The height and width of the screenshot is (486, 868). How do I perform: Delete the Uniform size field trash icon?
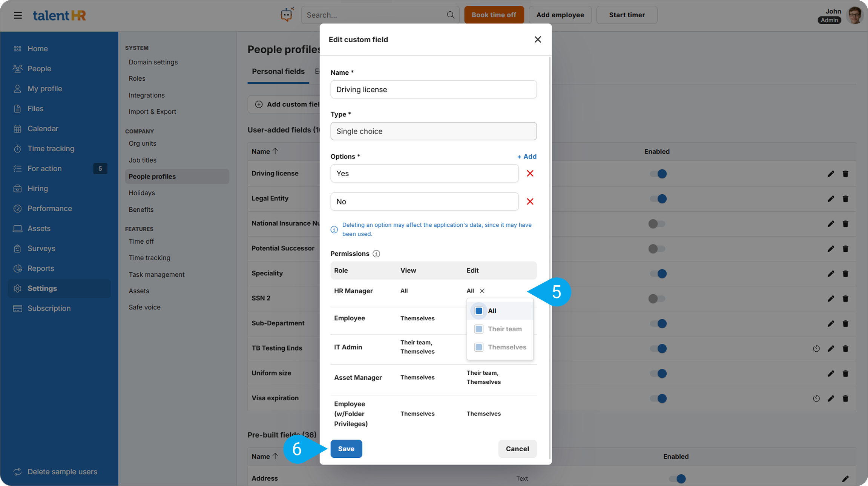[845, 374]
